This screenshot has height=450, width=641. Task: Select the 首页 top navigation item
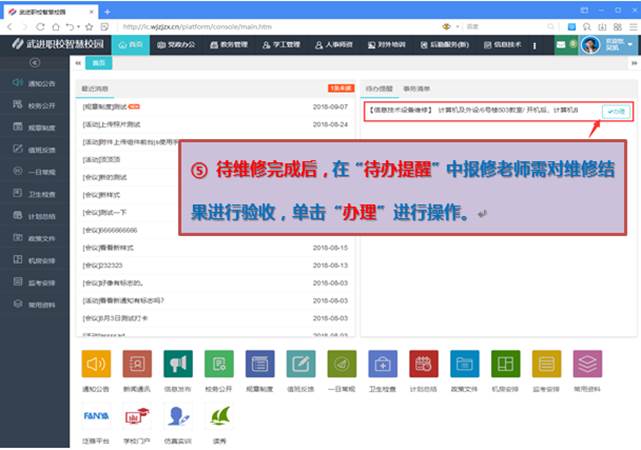[x=130, y=45]
